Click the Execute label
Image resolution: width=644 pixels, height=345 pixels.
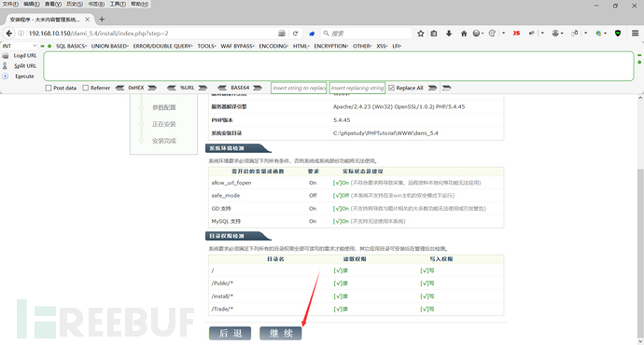(24, 76)
